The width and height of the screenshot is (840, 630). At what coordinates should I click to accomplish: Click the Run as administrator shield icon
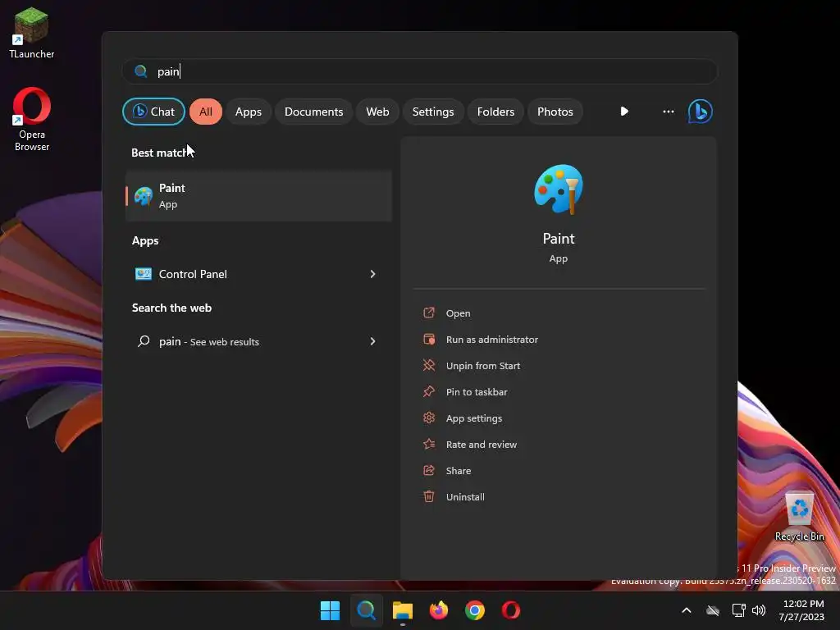(x=429, y=339)
